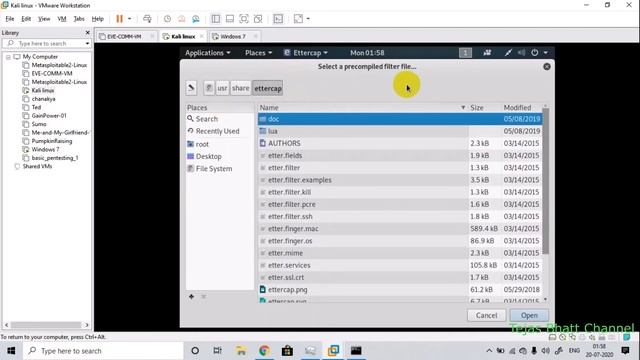Select etter.filter.ssh file

pyautogui.click(x=400, y=216)
